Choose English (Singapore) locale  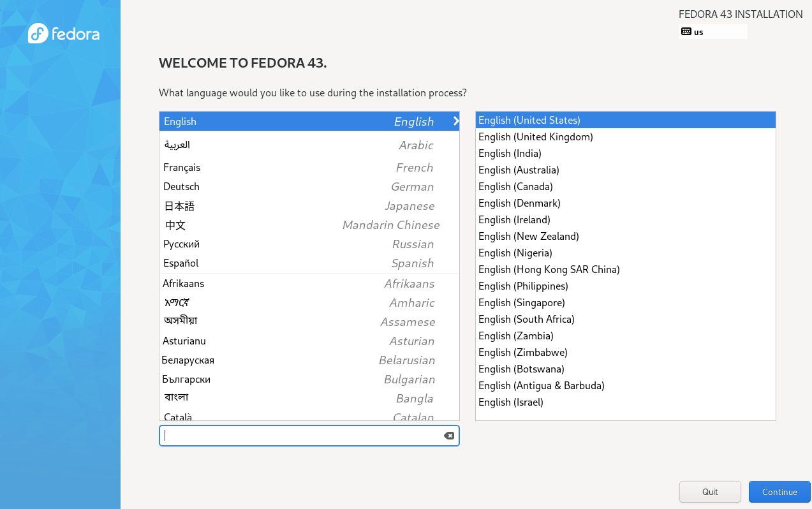tap(521, 302)
